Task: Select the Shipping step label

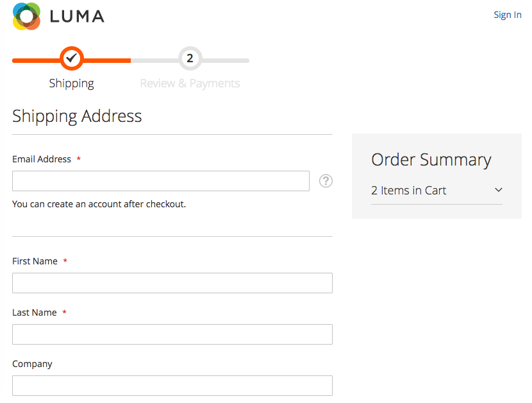Action: click(72, 83)
